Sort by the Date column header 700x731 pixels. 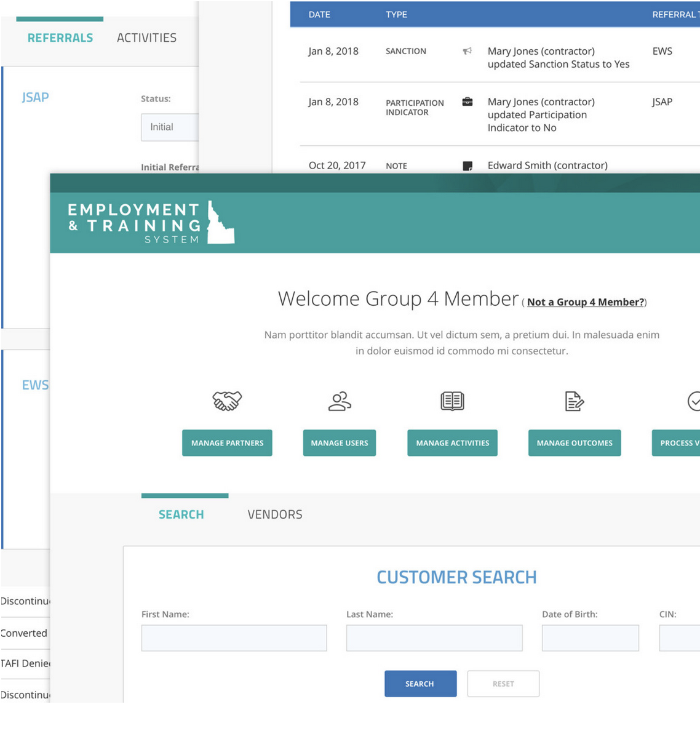pyautogui.click(x=319, y=15)
